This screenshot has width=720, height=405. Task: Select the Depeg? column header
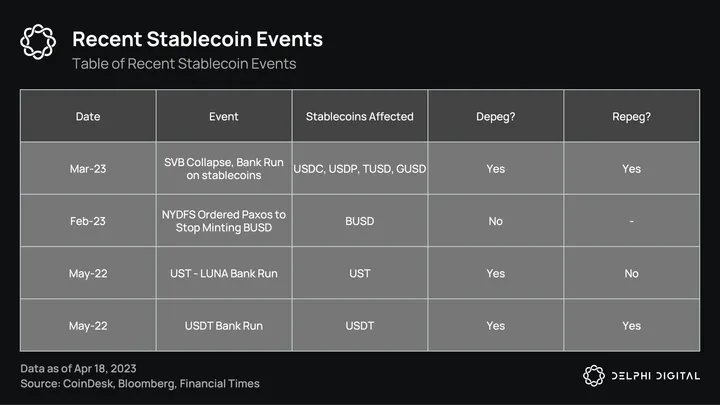tap(495, 116)
